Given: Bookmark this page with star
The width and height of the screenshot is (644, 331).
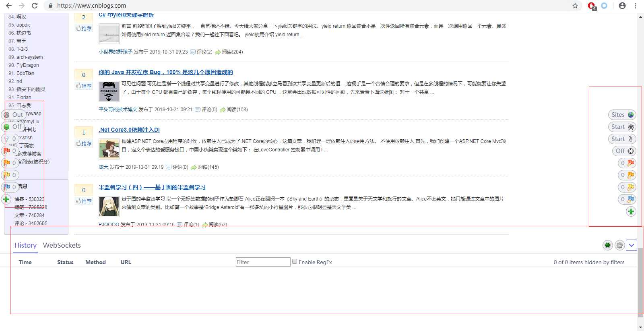Looking at the screenshot, I should (x=575, y=6).
